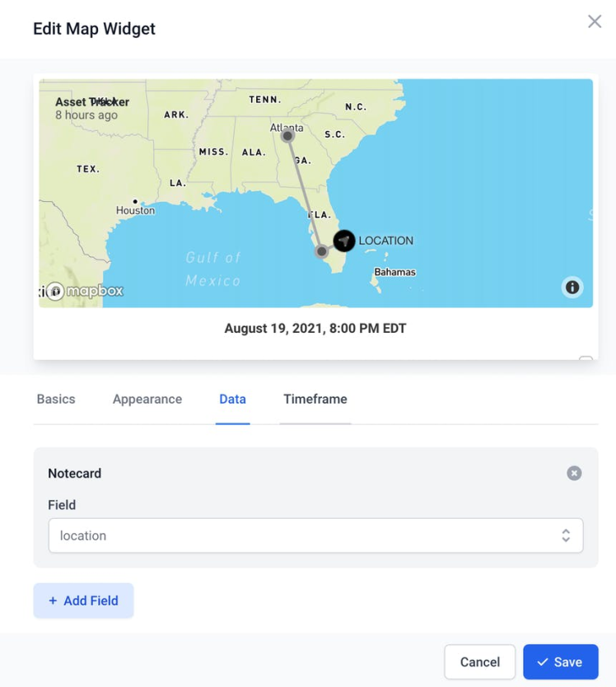Click the Add Field button label

coord(91,601)
